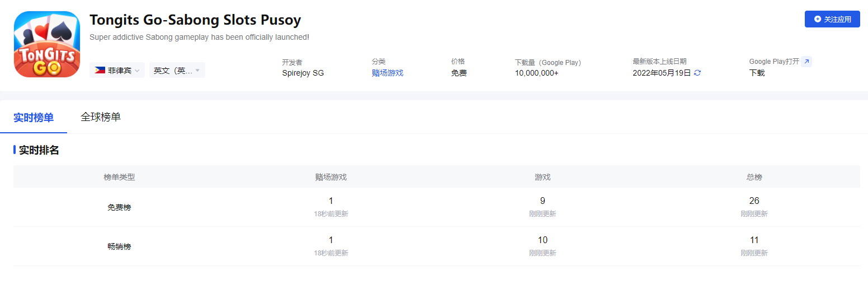The width and height of the screenshot is (868, 284).
Task: Click rank 9 in the 免费榜 row
Action: pos(542,201)
